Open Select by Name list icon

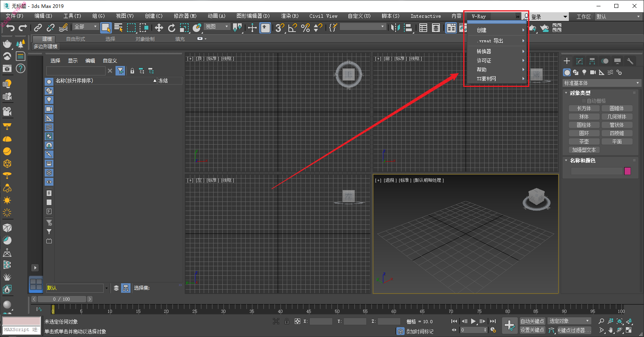tap(118, 28)
